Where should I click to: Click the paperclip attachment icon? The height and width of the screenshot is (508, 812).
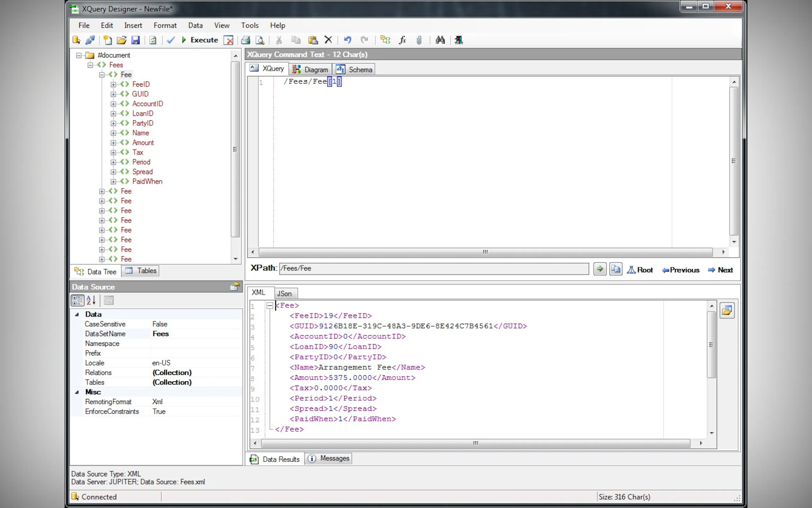tap(419, 40)
